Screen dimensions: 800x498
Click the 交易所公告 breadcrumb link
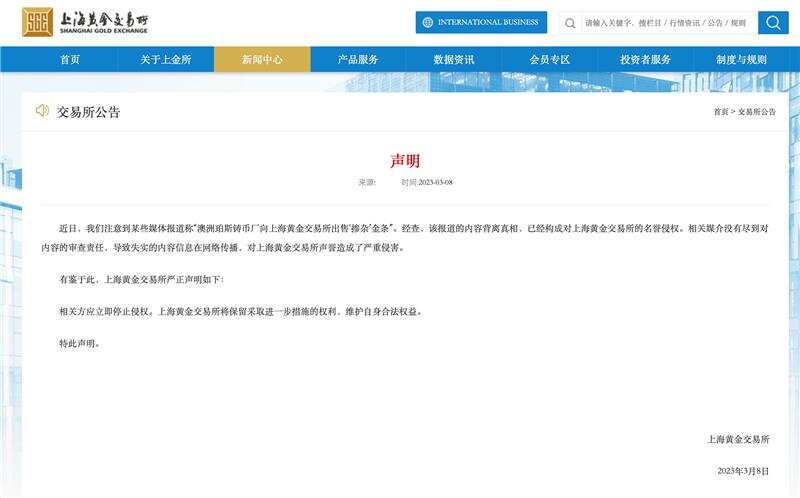(757, 112)
